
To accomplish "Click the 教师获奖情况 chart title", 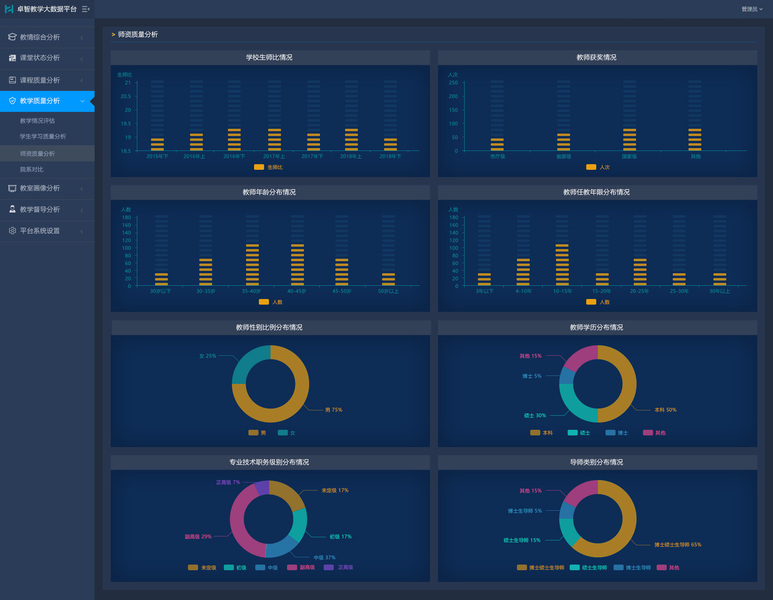I will click(x=597, y=57).
